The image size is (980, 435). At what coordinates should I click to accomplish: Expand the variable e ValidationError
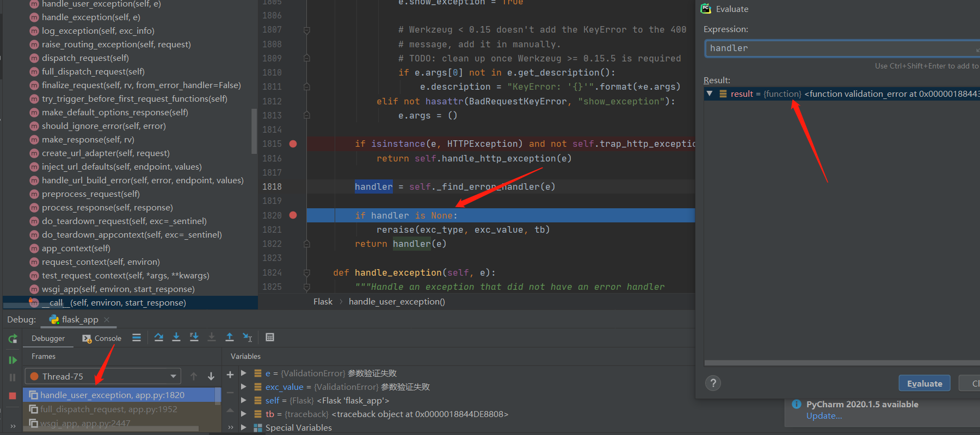click(244, 373)
